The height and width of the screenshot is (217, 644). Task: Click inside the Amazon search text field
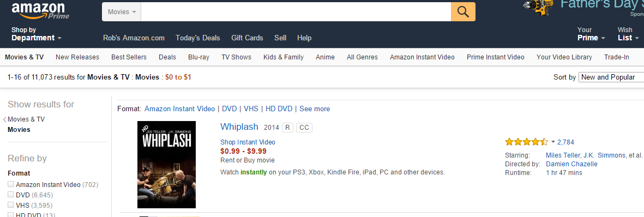pyautogui.click(x=296, y=11)
